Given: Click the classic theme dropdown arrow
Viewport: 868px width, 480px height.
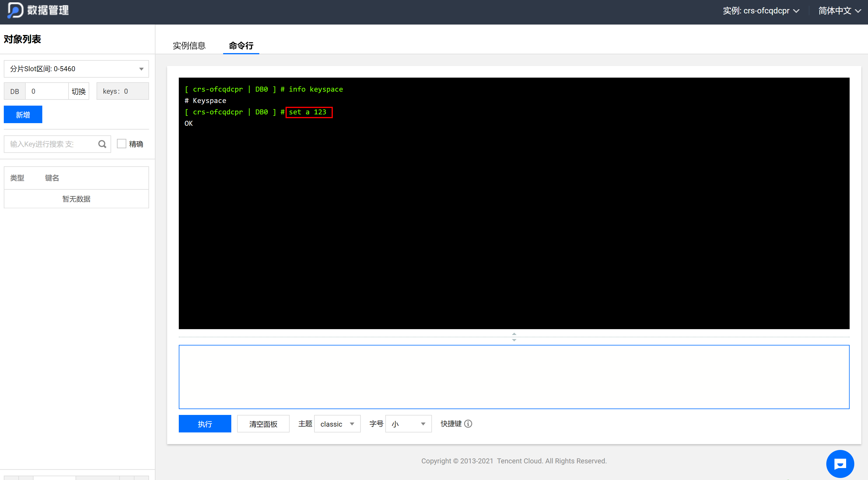Looking at the screenshot, I should (352, 424).
